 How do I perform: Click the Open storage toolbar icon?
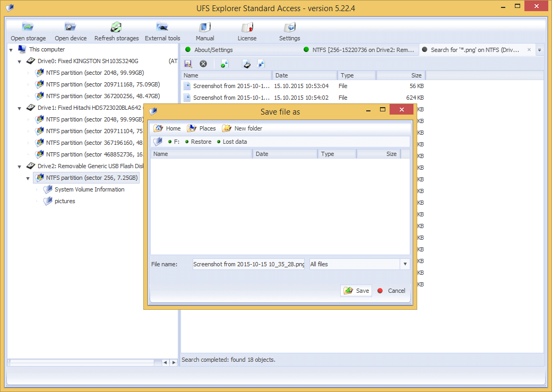point(28,27)
